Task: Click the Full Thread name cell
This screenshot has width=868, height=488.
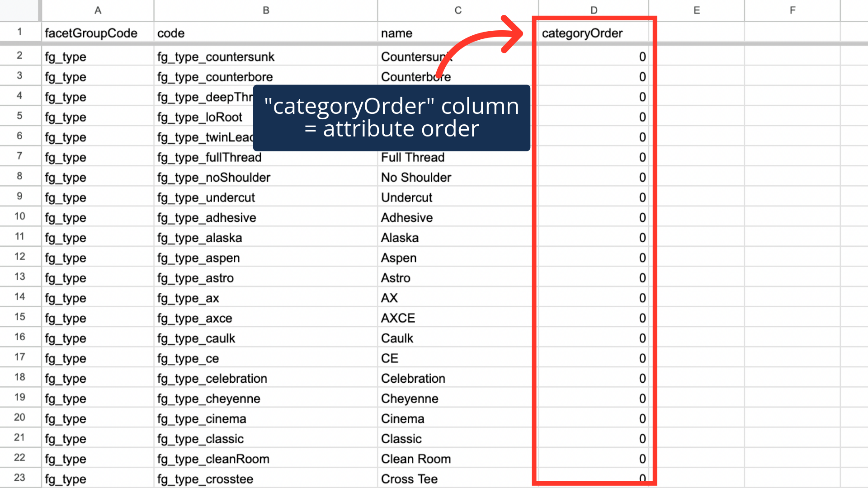Action: pos(413,157)
